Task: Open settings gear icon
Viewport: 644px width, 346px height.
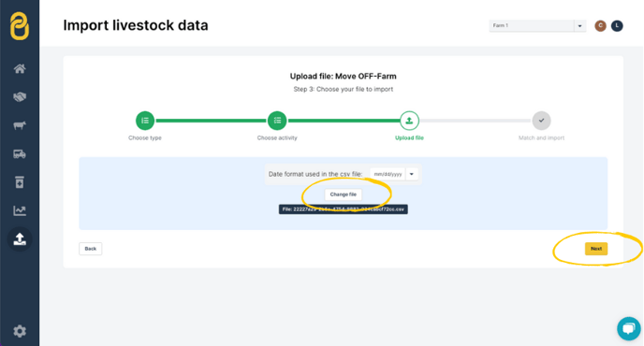Action: pyautogui.click(x=20, y=331)
